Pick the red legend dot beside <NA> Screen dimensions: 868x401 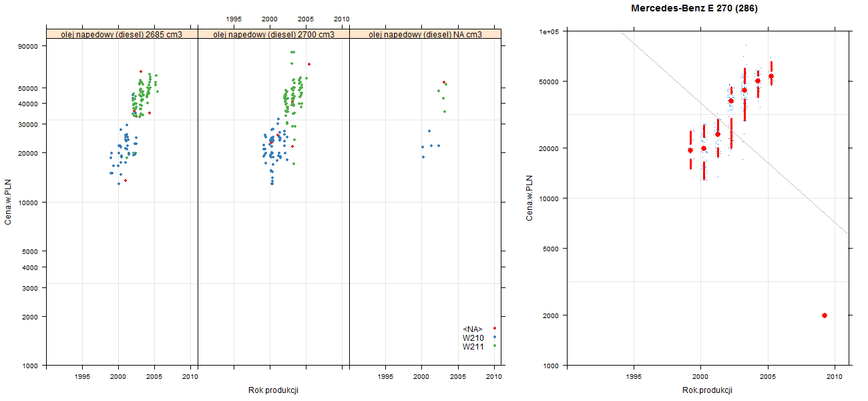(494, 328)
